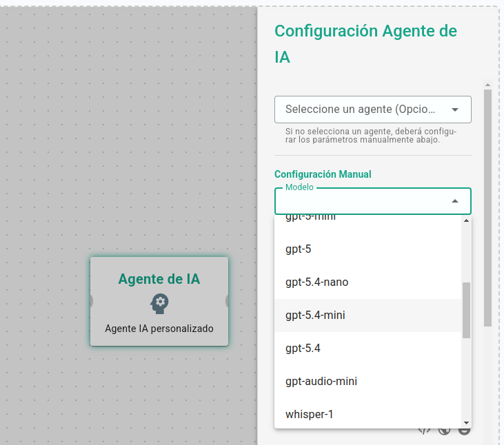Click the round icon right of the globe
Image resolution: width=504 pixels, height=445 pixels.
point(465,431)
